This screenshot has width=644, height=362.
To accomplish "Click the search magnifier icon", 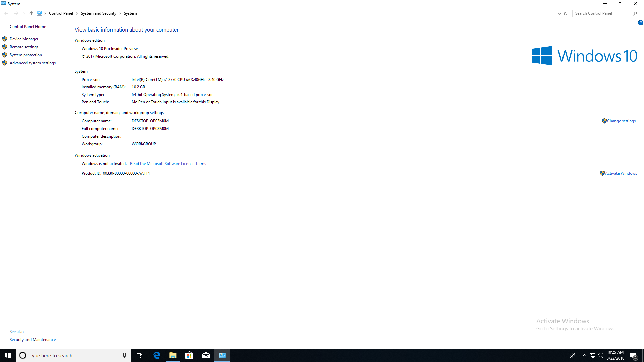I will (635, 13).
